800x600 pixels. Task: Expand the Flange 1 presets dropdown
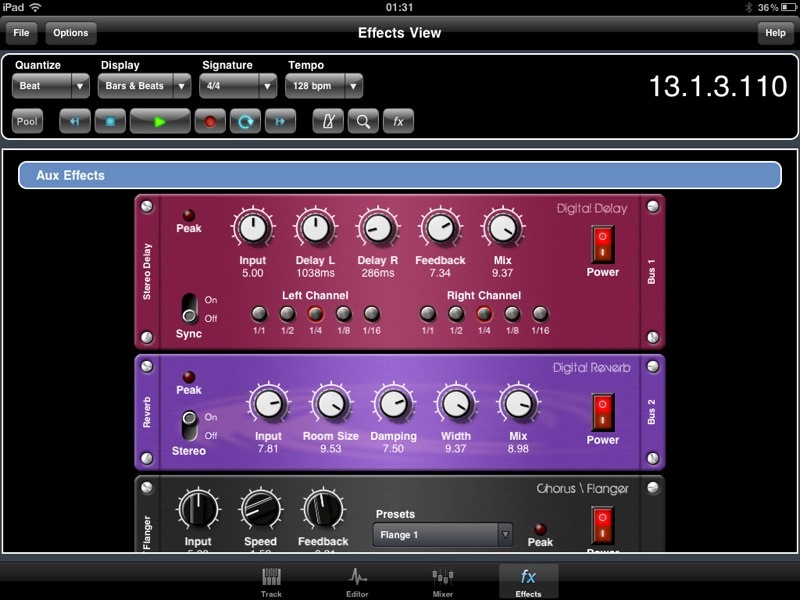click(442, 535)
